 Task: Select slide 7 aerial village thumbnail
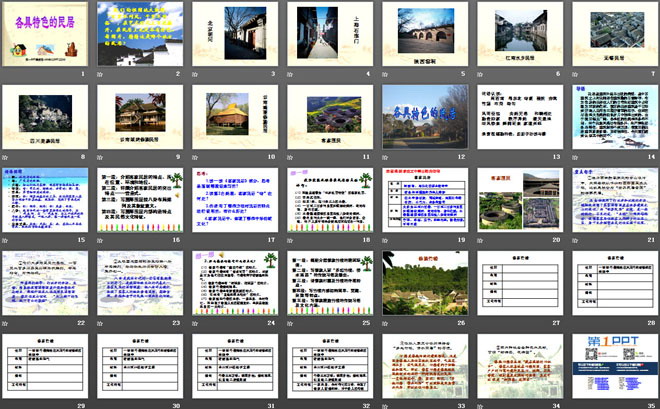[612, 35]
